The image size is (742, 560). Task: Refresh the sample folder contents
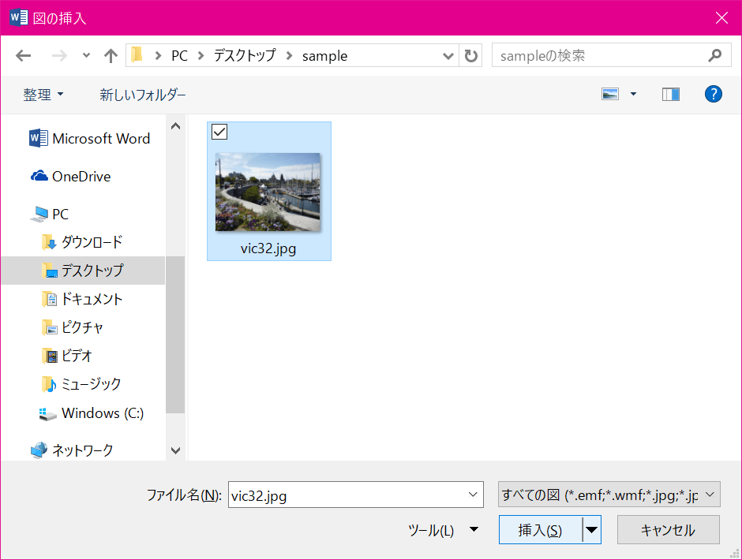click(470, 55)
